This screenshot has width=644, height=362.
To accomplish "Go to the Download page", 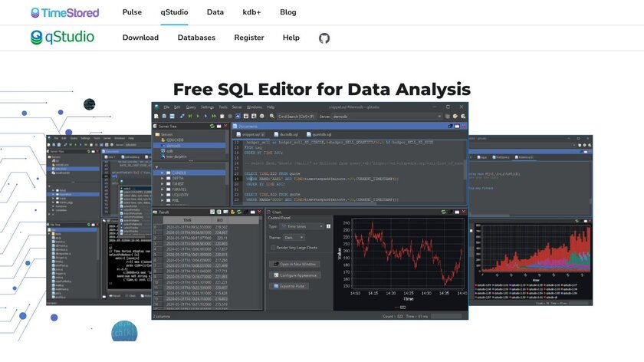I will pos(140,38).
